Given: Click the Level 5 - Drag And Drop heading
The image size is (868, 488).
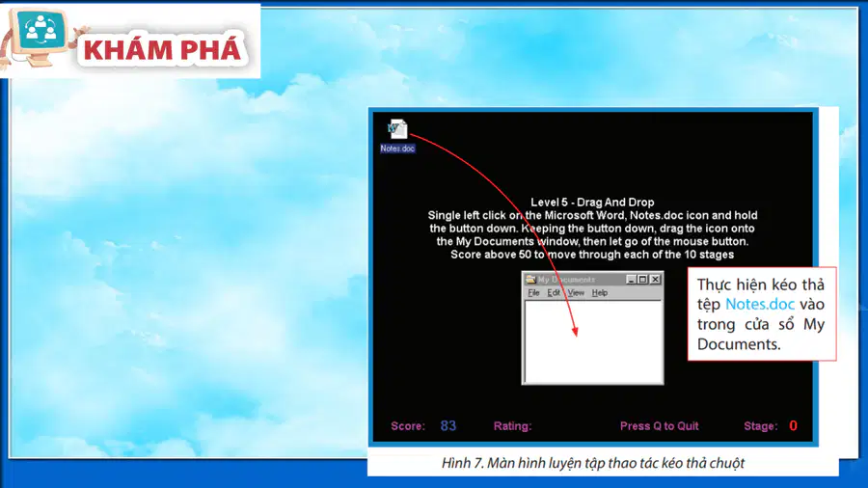Looking at the screenshot, I should (592, 202).
